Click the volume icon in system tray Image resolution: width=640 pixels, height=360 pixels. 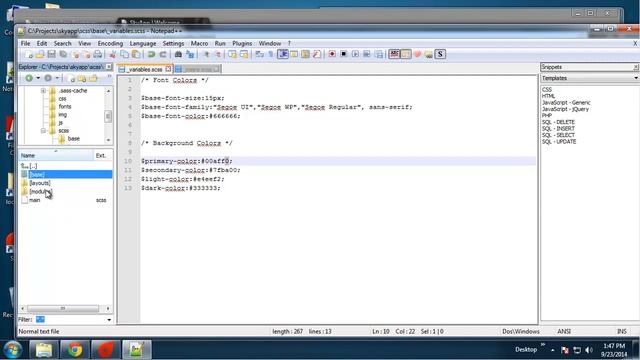(589, 350)
